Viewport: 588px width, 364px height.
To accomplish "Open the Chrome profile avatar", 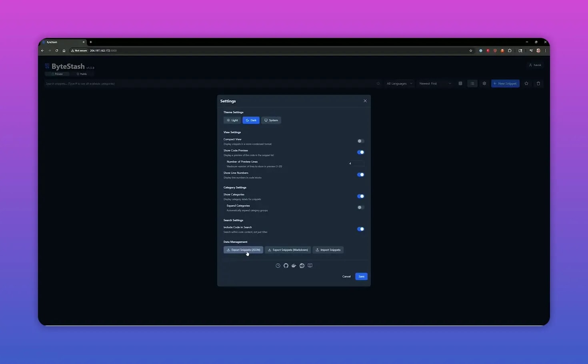I will click(538, 51).
